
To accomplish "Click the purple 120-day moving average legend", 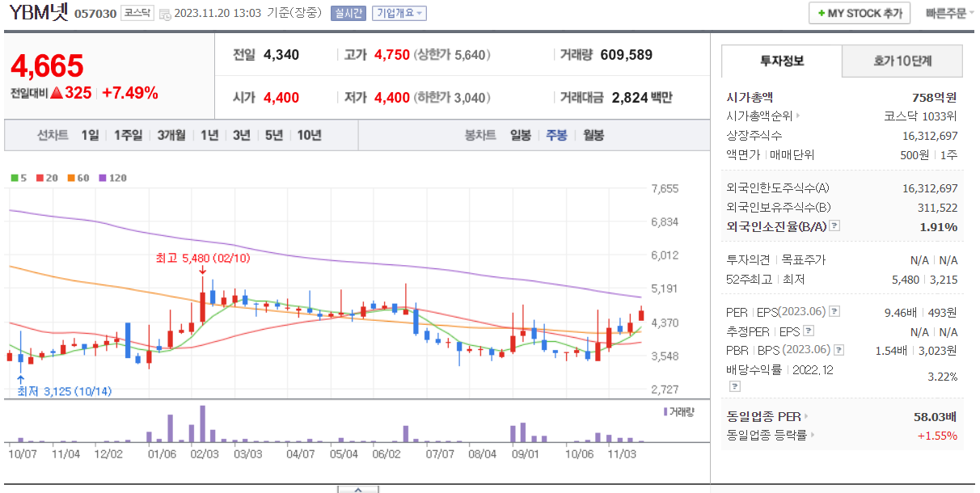I will (x=112, y=178).
